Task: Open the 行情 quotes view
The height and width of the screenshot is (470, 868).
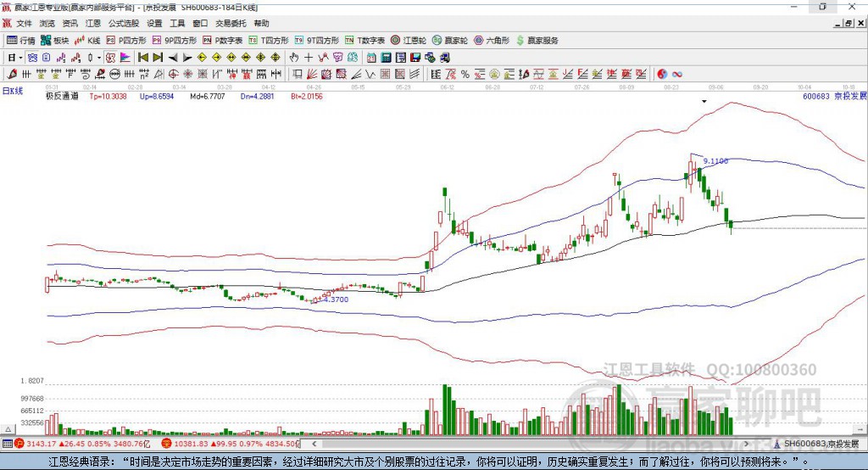Action: pyautogui.click(x=21, y=41)
